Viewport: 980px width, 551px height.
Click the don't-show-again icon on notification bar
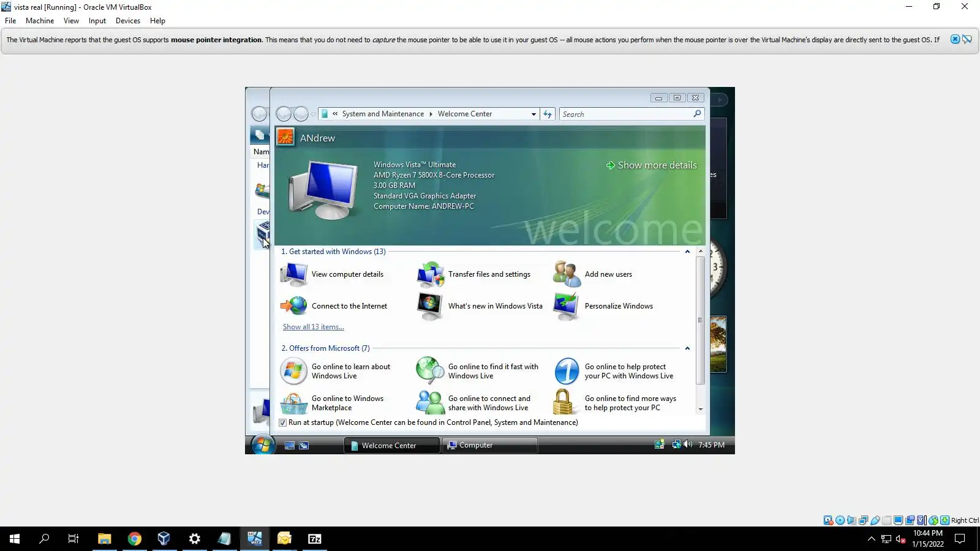pyautogui.click(x=967, y=39)
